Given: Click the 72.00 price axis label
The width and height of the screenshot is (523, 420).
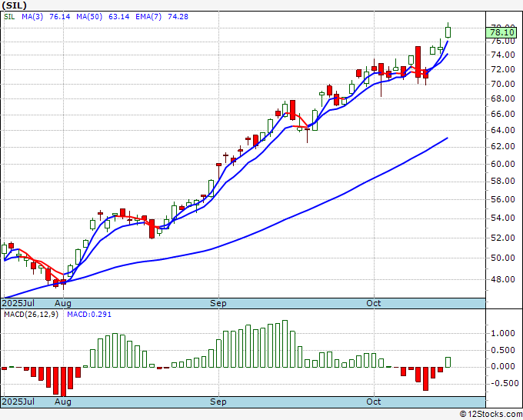Looking at the screenshot, I should [503, 70].
